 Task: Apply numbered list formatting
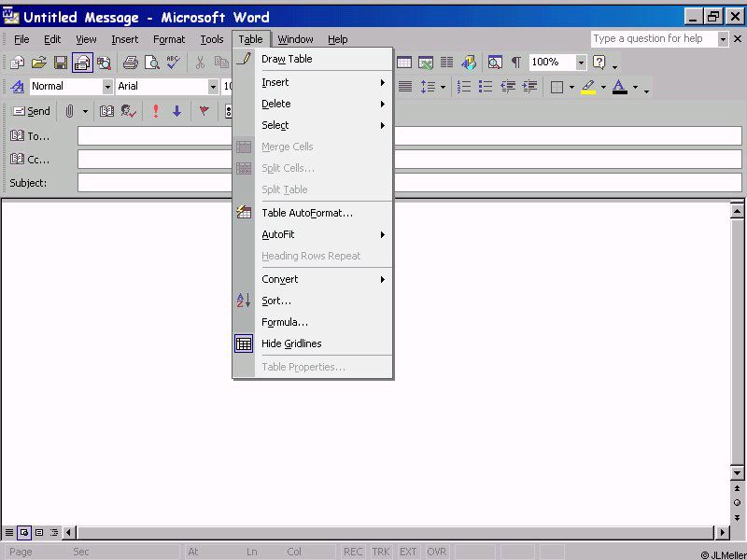[464, 87]
